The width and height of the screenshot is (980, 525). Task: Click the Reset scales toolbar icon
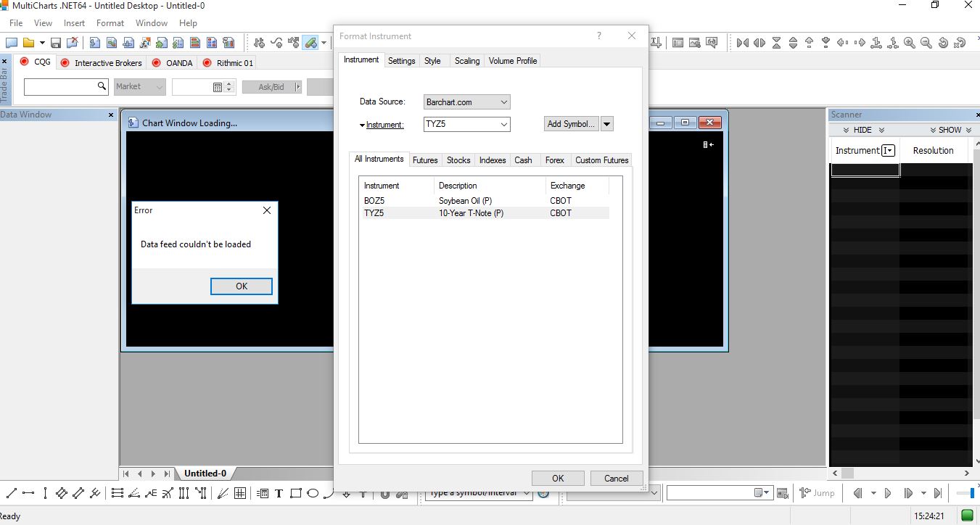(x=960, y=43)
